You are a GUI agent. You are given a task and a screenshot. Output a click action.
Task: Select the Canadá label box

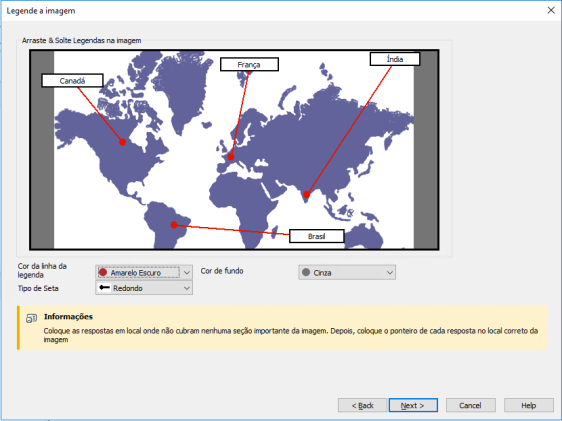point(72,81)
